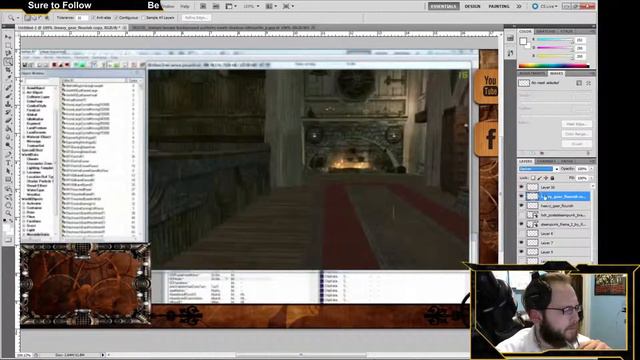Click the Color Range button
This screenshot has height=360, width=640.
tap(577, 134)
